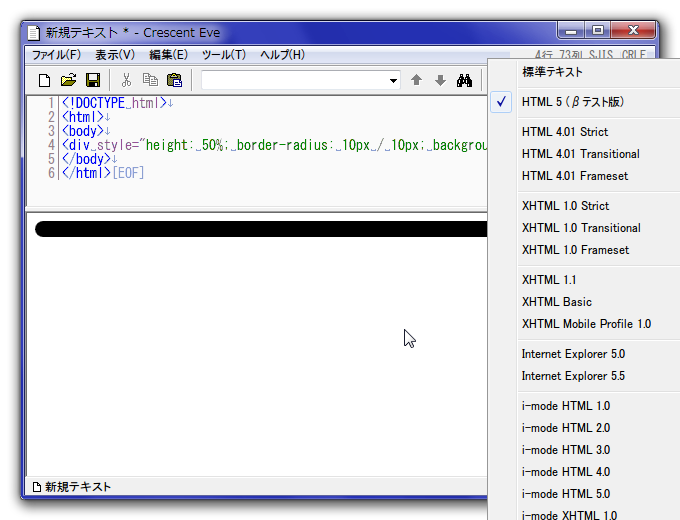Open a file with the folder icon

(69, 80)
